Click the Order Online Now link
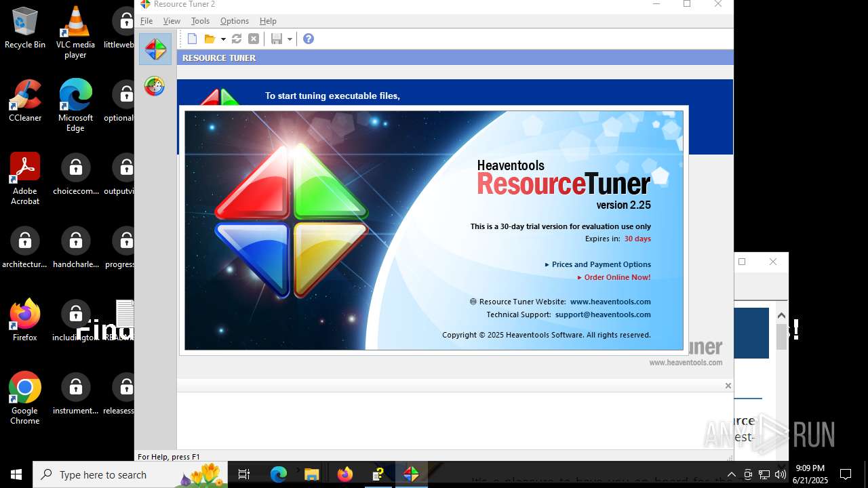This screenshot has height=488, width=868. [x=617, y=277]
